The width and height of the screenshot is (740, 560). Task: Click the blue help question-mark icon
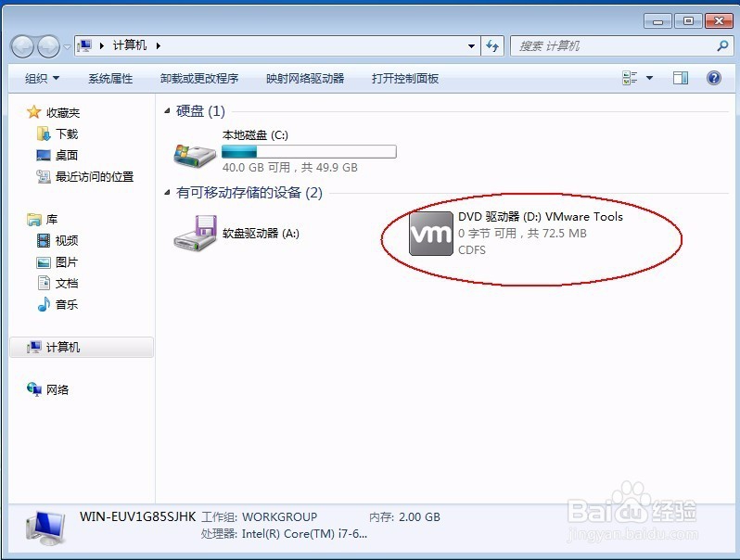point(714,78)
